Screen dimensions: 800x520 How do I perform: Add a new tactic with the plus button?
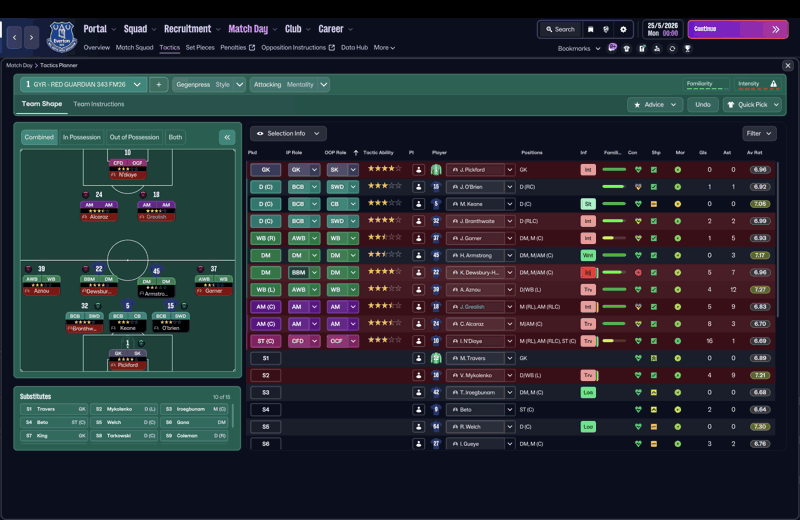pyautogui.click(x=159, y=84)
